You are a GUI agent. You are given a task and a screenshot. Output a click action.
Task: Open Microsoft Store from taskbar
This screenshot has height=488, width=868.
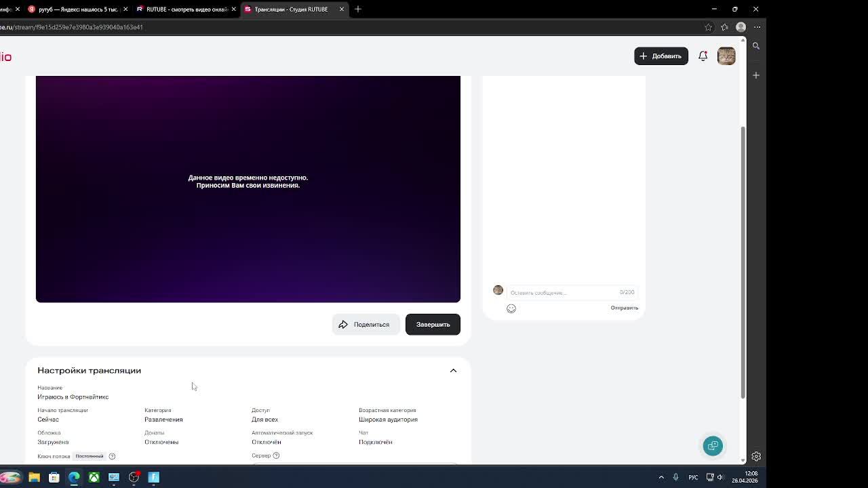[x=54, y=477]
